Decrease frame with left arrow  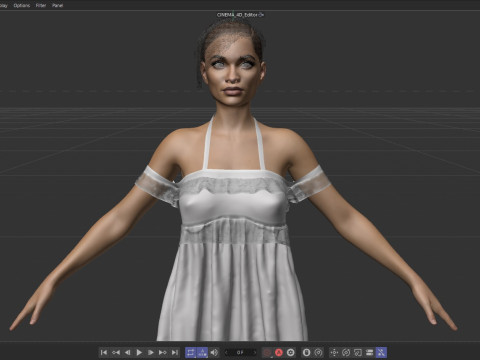tap(226, 352)
